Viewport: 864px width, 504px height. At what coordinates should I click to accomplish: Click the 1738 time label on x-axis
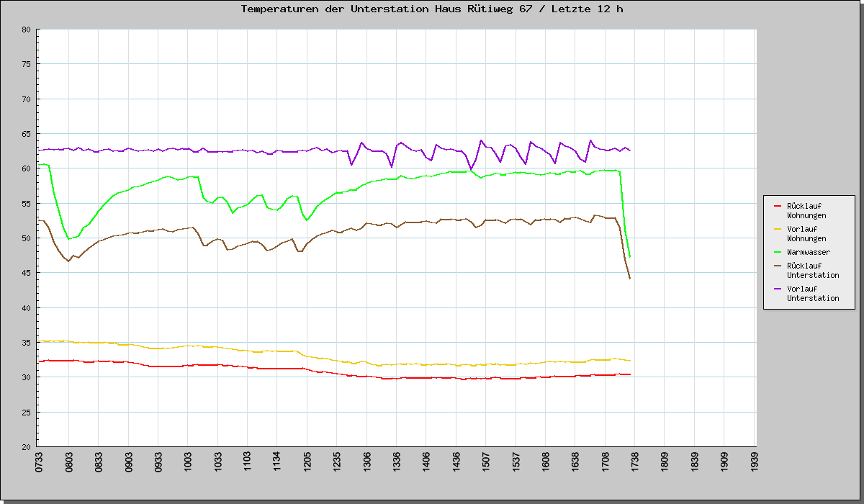[634, 462]
